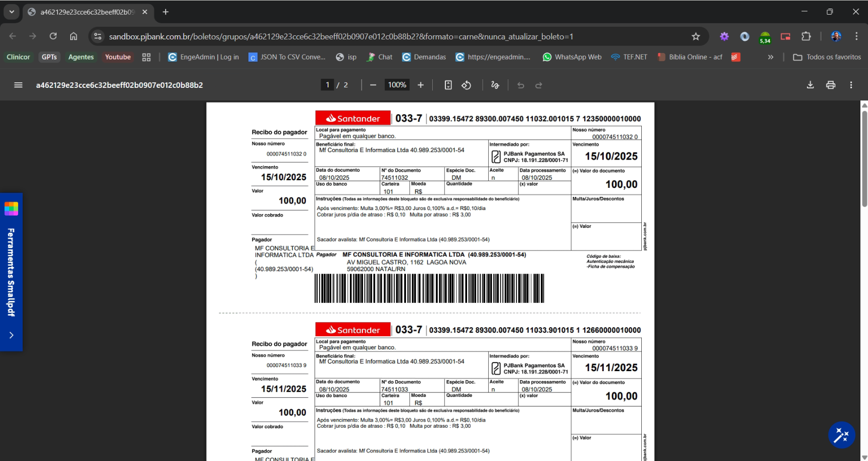Zoom out of the PDF

tap(373, 85)
